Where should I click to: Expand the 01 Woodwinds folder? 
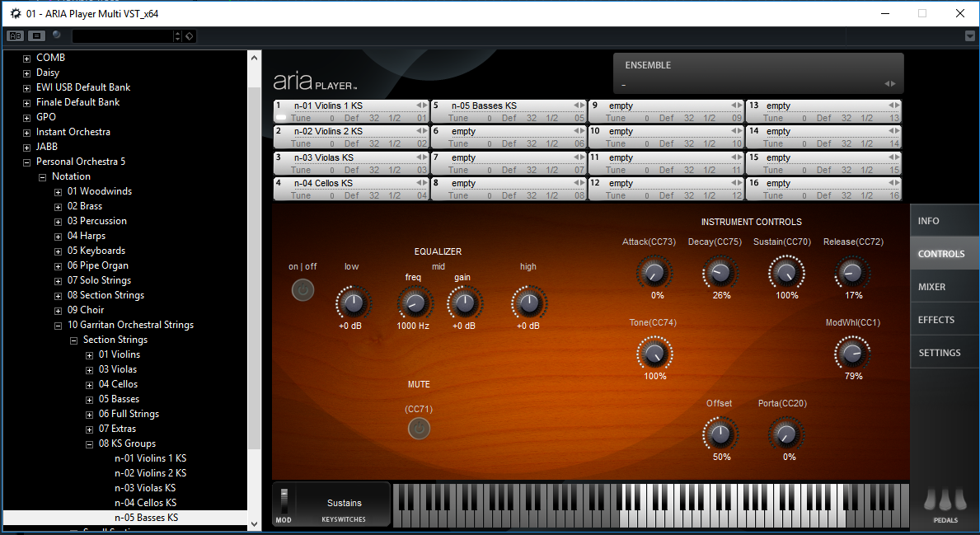pos(59,192)
